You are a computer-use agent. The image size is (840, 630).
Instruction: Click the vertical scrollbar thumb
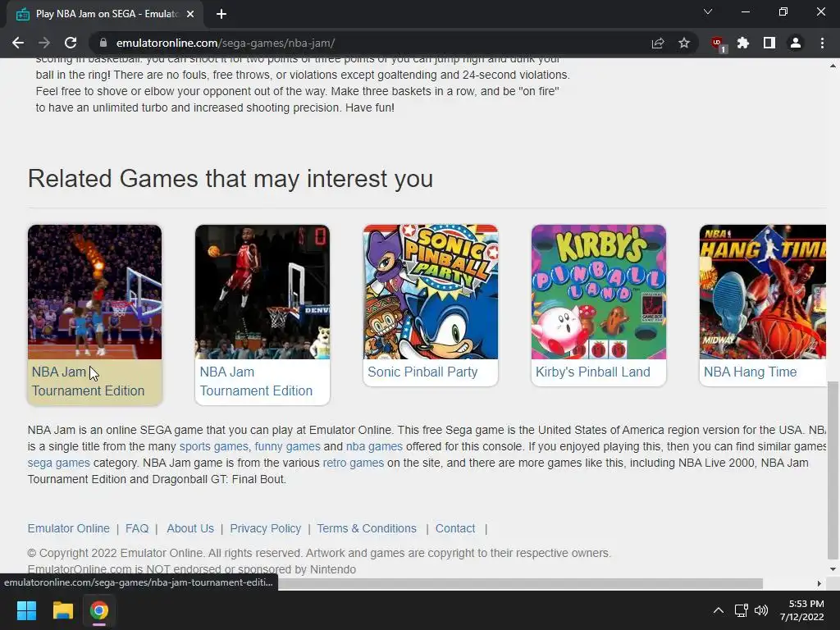click(833, 470)
